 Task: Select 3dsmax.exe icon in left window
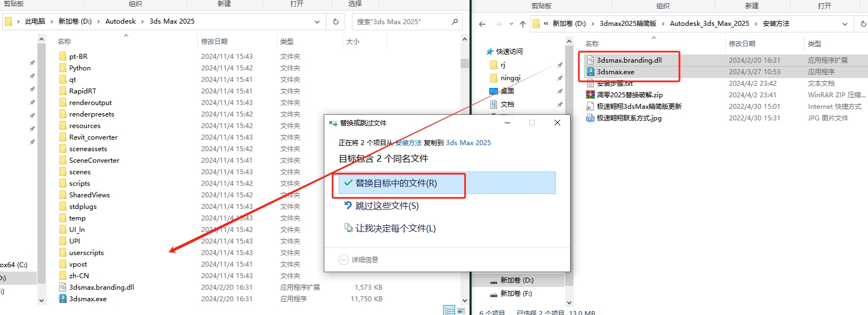point(63,299)
